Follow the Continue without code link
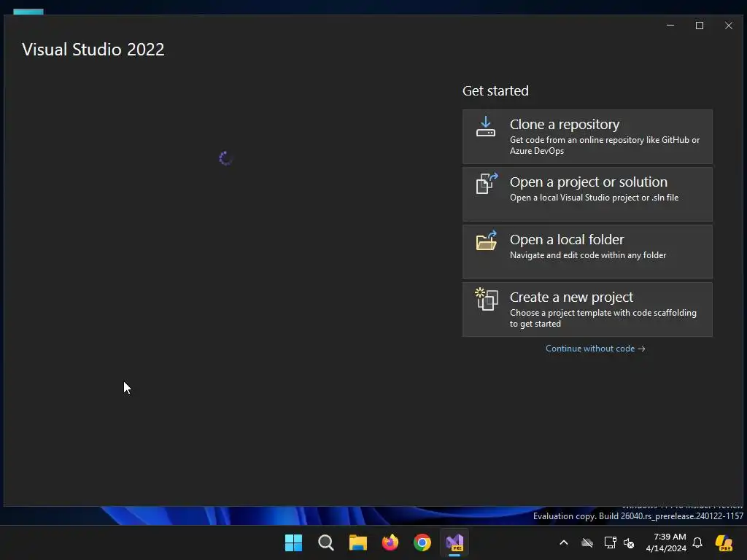Image resolution: width=747 pixels, height=560 pixels. 595,349
